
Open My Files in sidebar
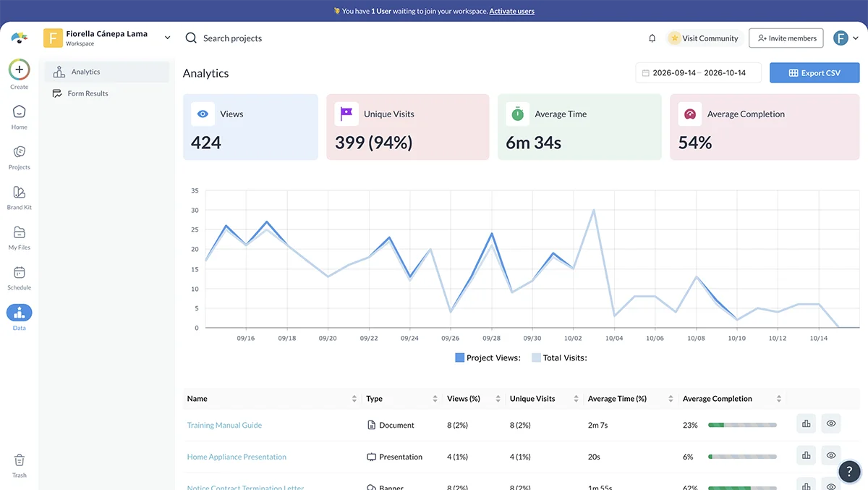(20, 237)
